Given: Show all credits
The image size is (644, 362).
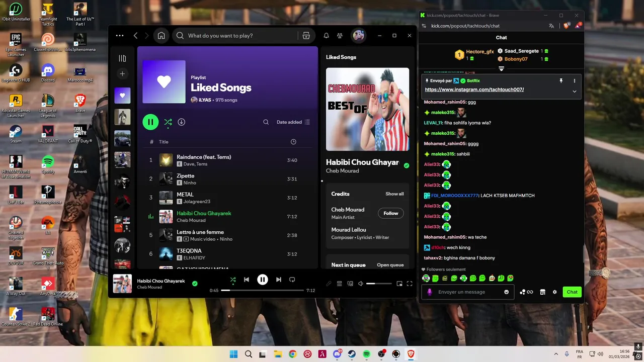Looking at the screenshot, I should pos(394,194).
